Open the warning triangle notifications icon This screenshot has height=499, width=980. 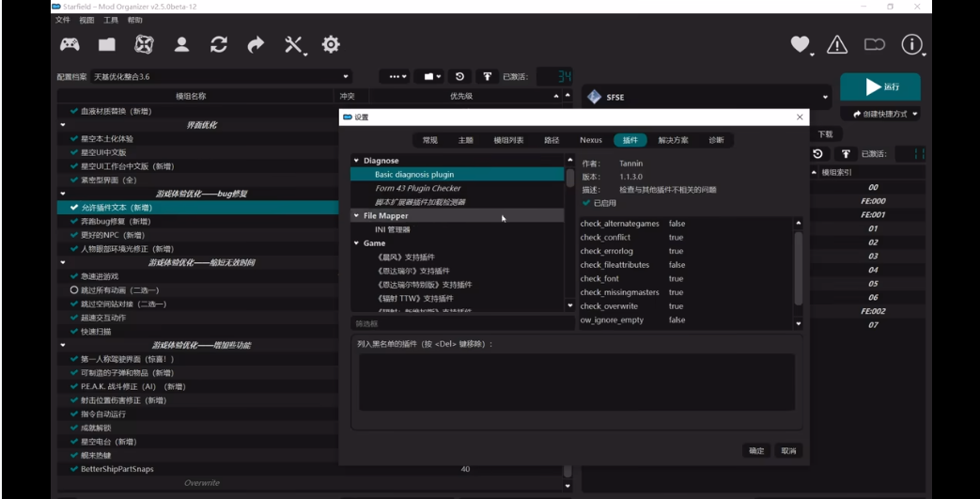click(836, 44)
